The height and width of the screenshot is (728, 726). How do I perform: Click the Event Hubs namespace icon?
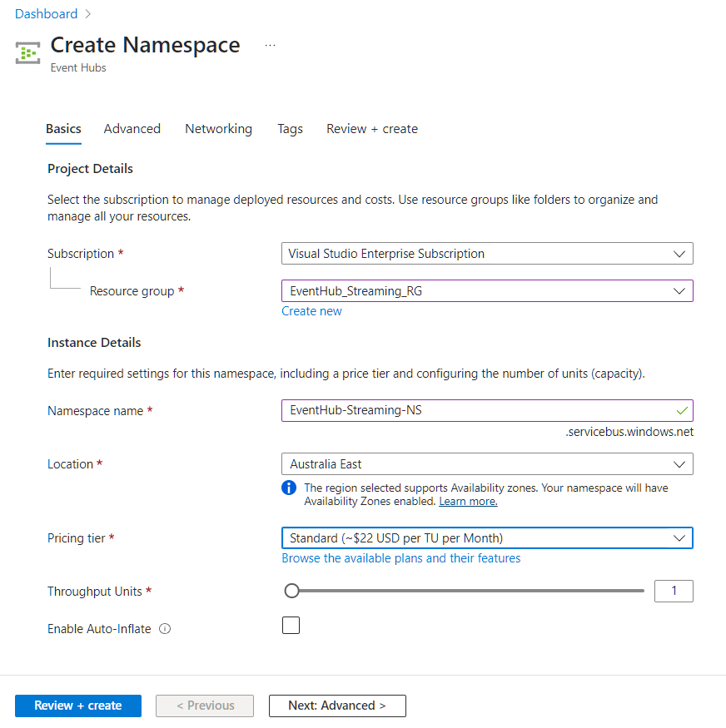[28, 52]
